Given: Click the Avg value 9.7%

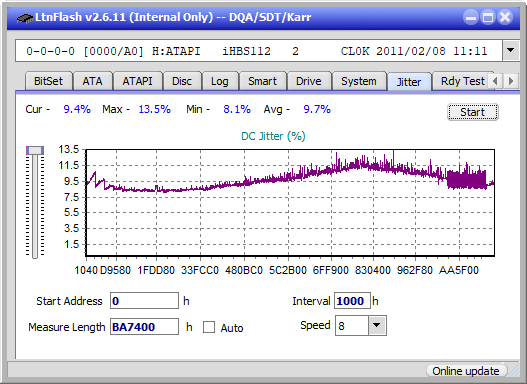Looking at the screenshot, I should tap(317, 109).
